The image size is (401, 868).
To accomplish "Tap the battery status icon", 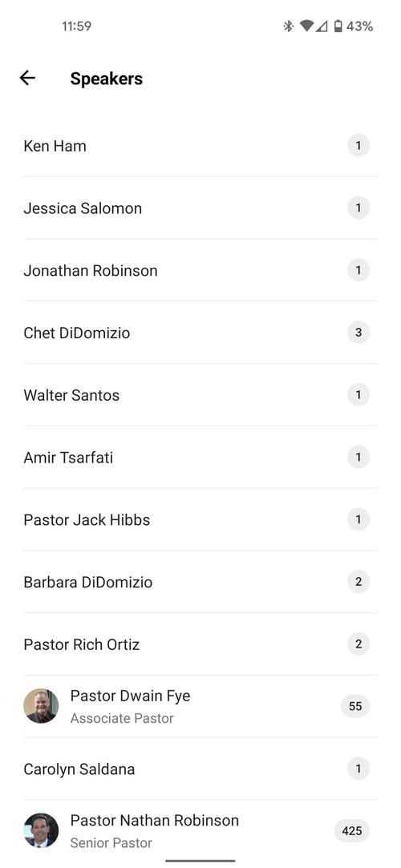I will tap(338, 26).
